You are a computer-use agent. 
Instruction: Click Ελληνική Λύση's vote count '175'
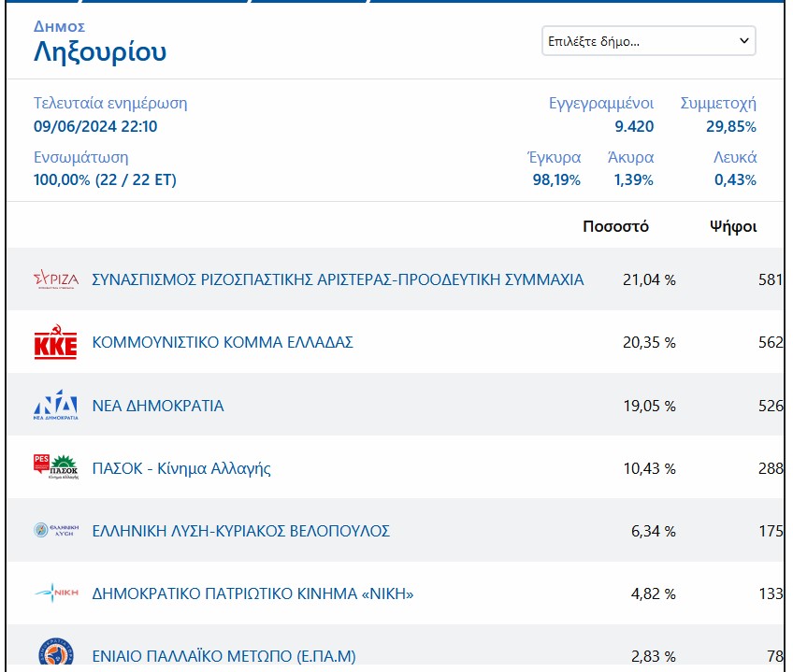click(771, 531)
